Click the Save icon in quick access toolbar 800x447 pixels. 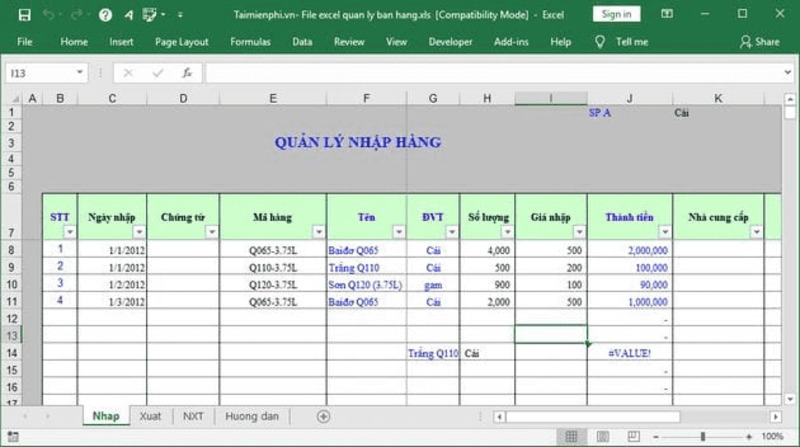(24, 15)
